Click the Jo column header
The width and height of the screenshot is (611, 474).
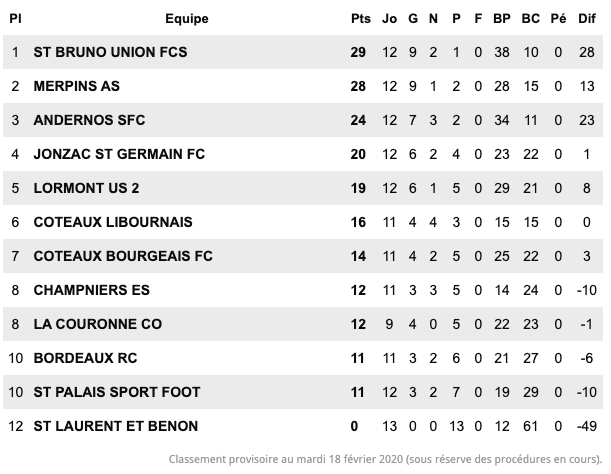[389, 18]
